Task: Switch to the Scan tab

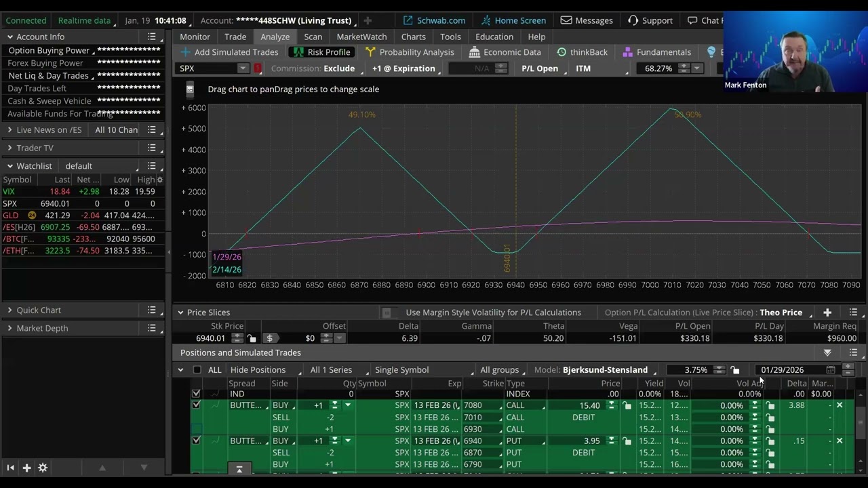Action: click(x=313, y=37)
